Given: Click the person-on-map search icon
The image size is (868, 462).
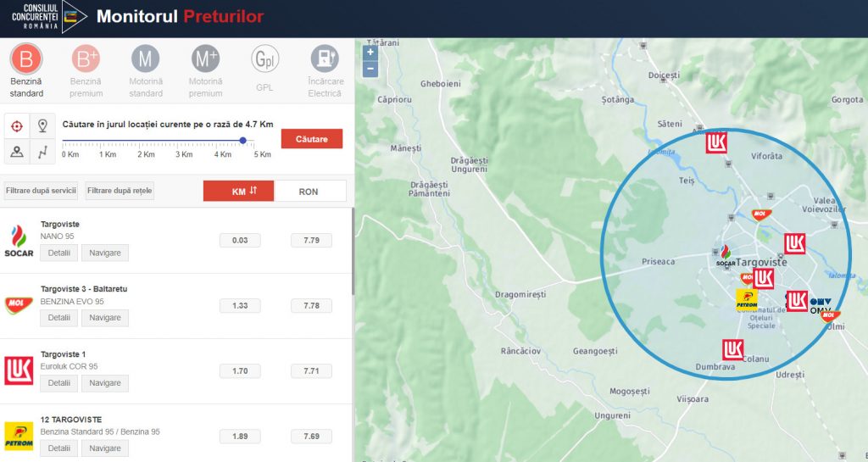Looking at the screenshot, I should coord(16,153).
